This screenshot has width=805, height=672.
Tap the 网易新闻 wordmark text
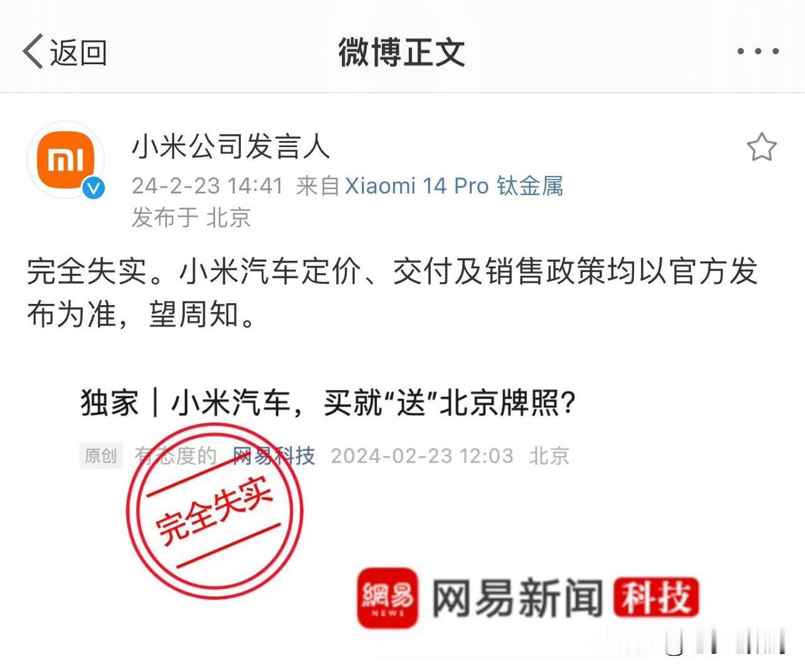coord(517,598)
